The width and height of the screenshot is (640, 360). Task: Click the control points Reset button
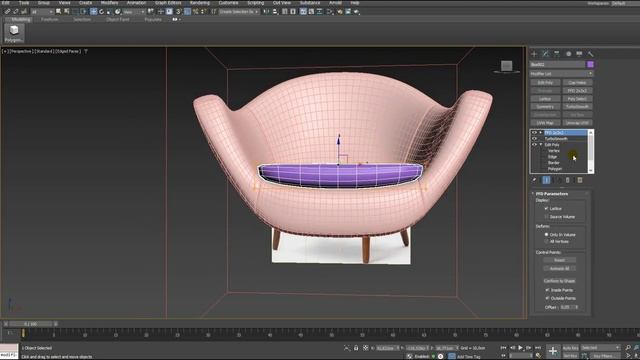coord(560,260)
